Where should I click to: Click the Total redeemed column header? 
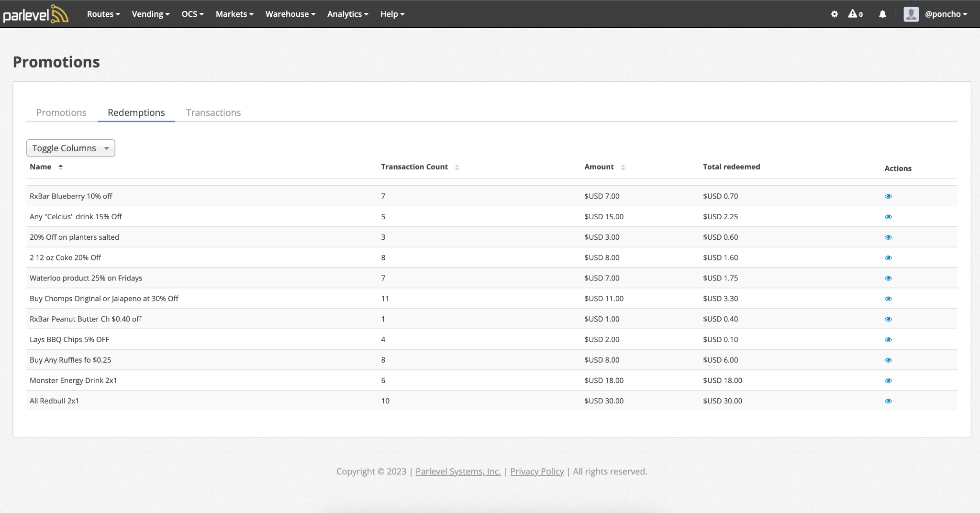[731, 167]
